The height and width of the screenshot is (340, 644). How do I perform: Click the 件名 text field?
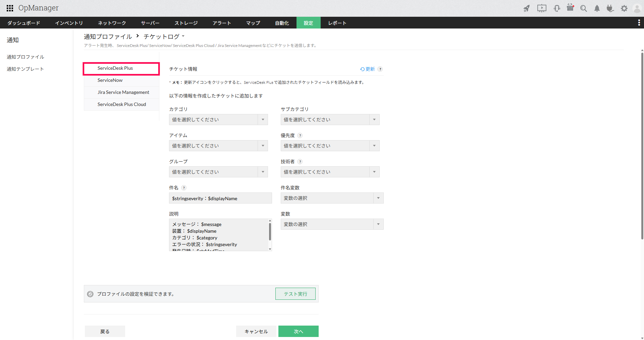[220, 198]
